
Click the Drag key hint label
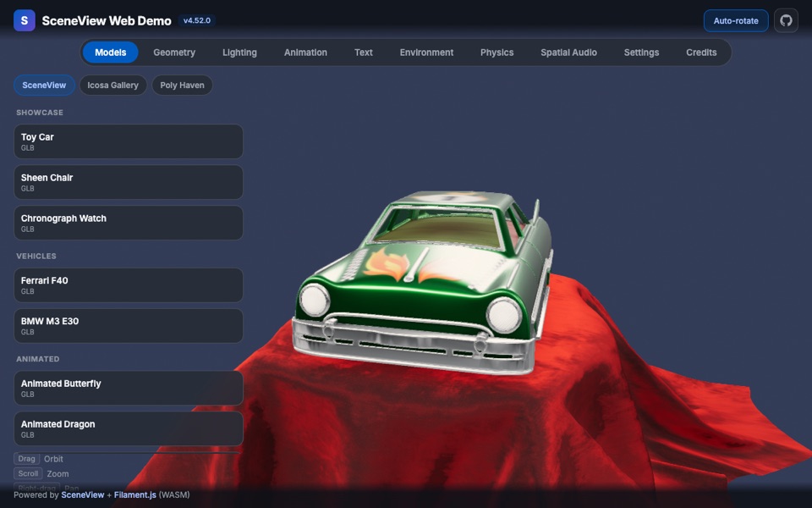(26, 459)
